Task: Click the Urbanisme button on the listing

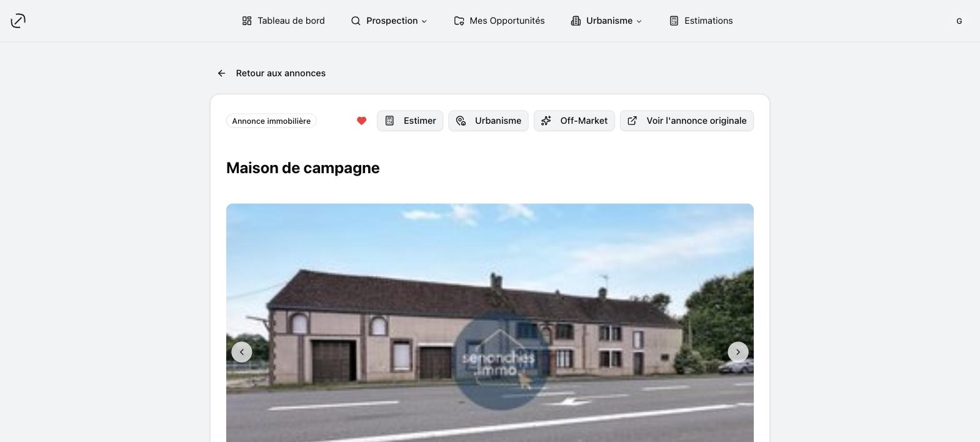Action: pyautogui.click(x=488, y=121)
